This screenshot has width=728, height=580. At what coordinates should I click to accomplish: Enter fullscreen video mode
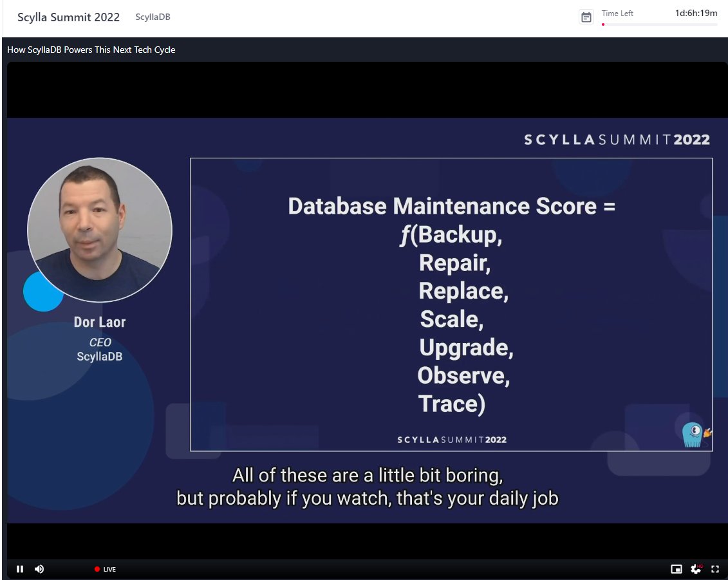point(716,569)
